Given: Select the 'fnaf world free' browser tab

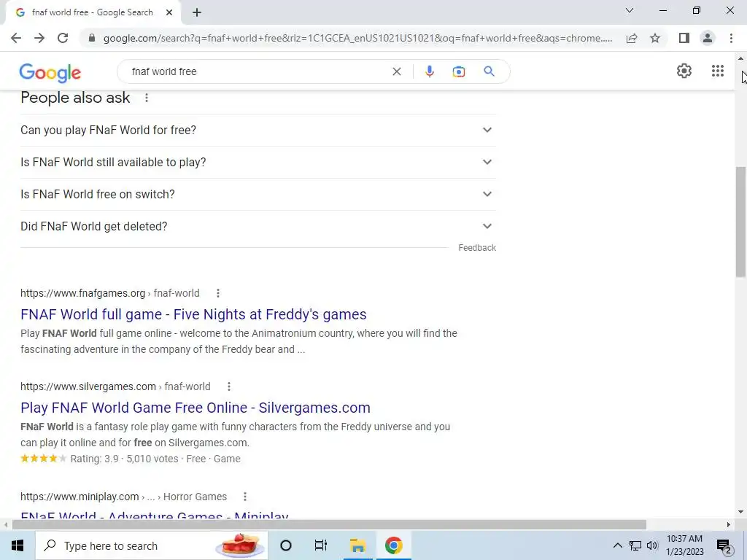Looking at the screenshot, I should (x=93, y=12).
